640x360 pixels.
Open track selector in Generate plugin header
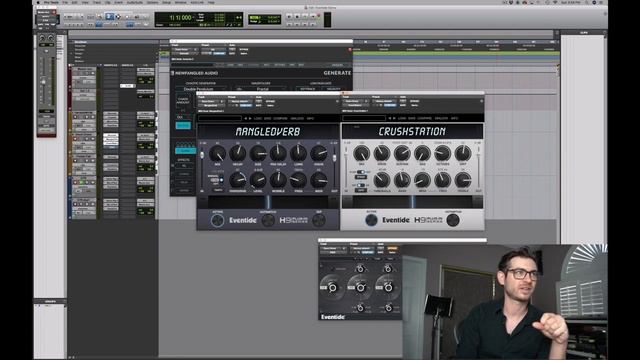(x=183, y=49)
